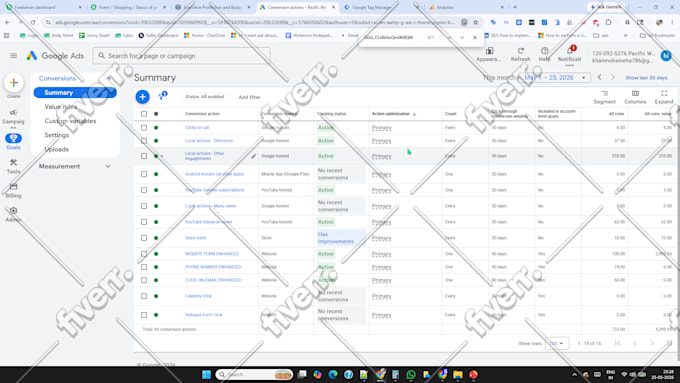The image size is (680, 383).
Task: Click the Refresh icon
Action: point(520,51)
